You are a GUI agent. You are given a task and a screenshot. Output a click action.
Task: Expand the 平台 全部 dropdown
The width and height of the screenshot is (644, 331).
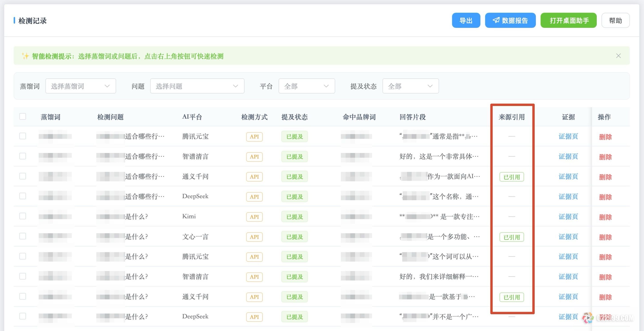click(307, 86)
